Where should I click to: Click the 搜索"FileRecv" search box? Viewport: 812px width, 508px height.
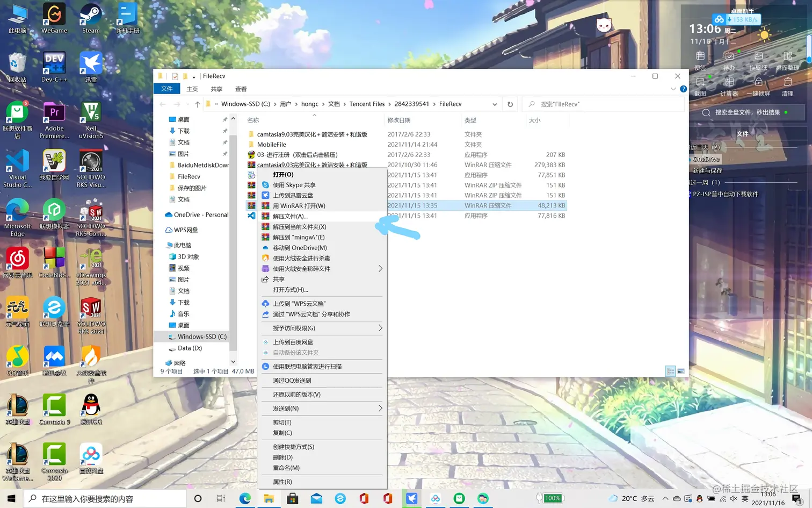tap(604, 104)
